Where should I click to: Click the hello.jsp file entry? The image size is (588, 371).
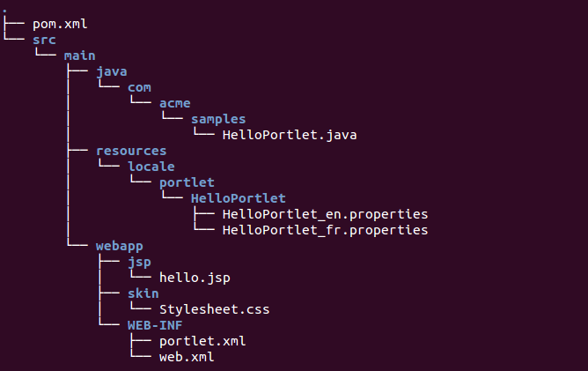point(195,278)
